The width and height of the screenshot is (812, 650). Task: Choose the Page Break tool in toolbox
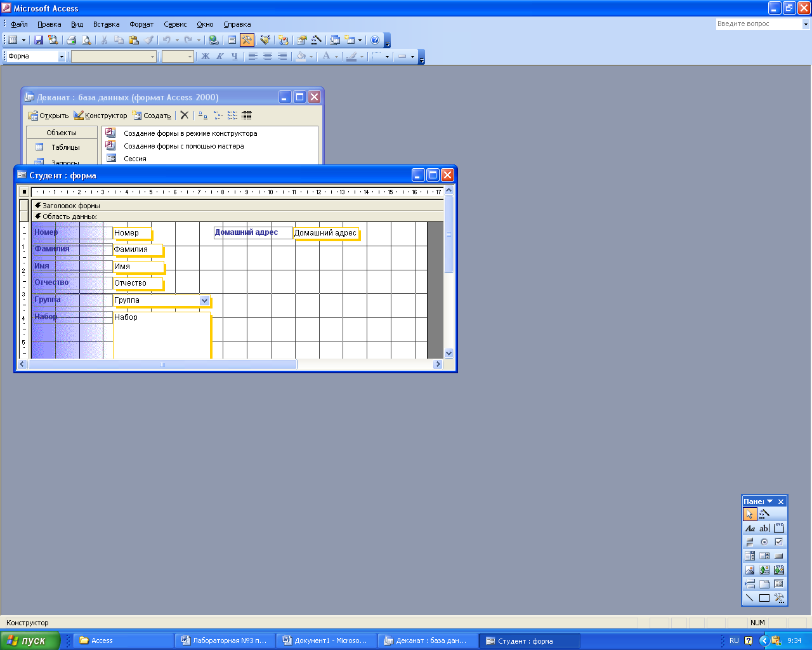pos(750,584)
